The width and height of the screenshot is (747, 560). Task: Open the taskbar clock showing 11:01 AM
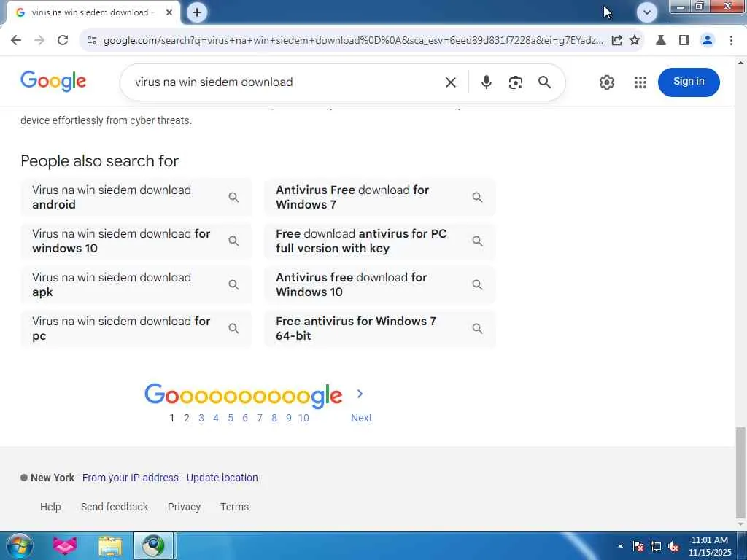[x=709, y=546]
